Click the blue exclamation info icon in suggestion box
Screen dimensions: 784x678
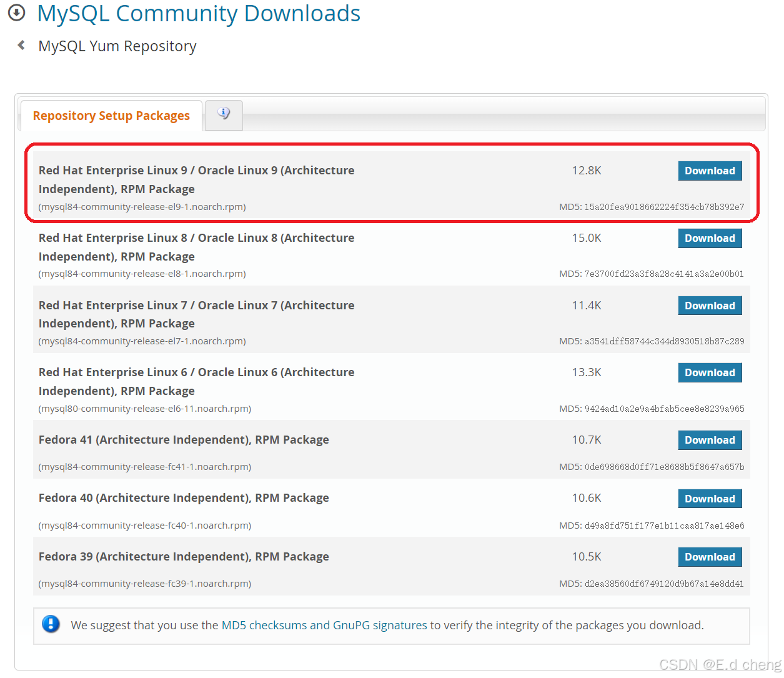tap(51, 624)
